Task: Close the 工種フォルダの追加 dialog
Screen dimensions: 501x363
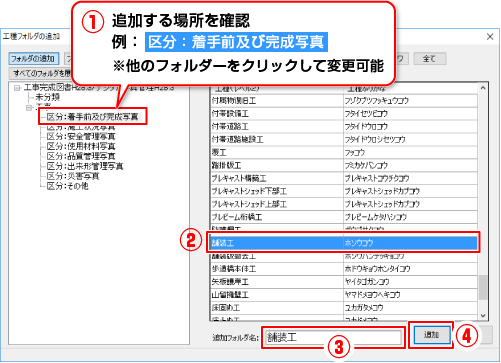Action: pos(490,36)
